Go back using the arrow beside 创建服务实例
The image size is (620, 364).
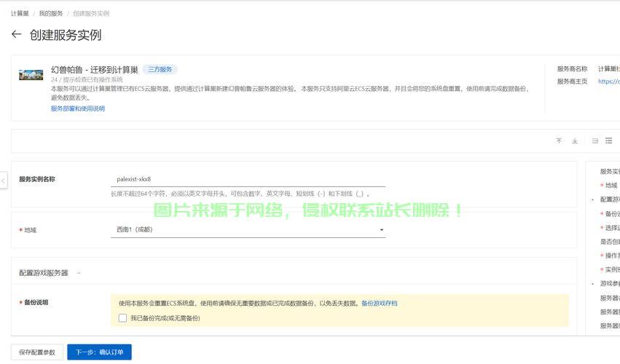coord(16,34)
